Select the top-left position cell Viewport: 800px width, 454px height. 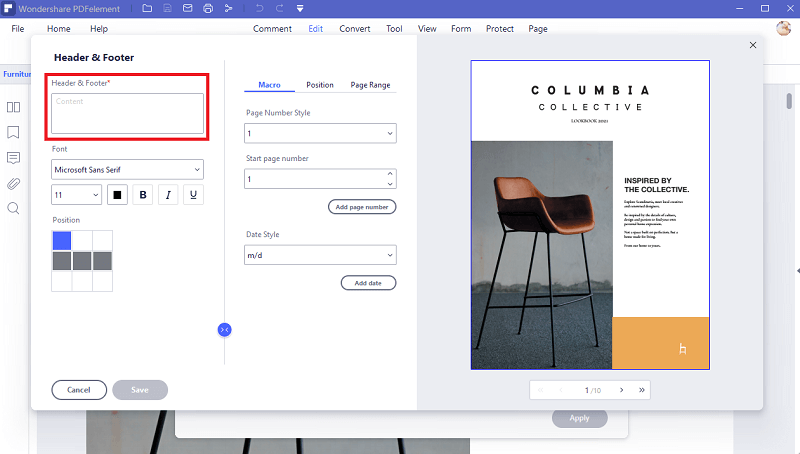pyautogui.click(x=62, y=240)
